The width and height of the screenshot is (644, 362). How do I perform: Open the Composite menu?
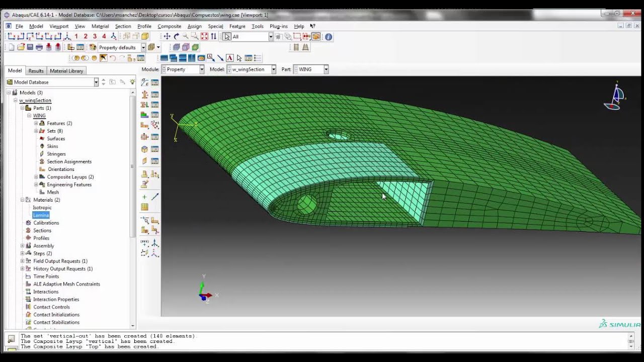169,26
